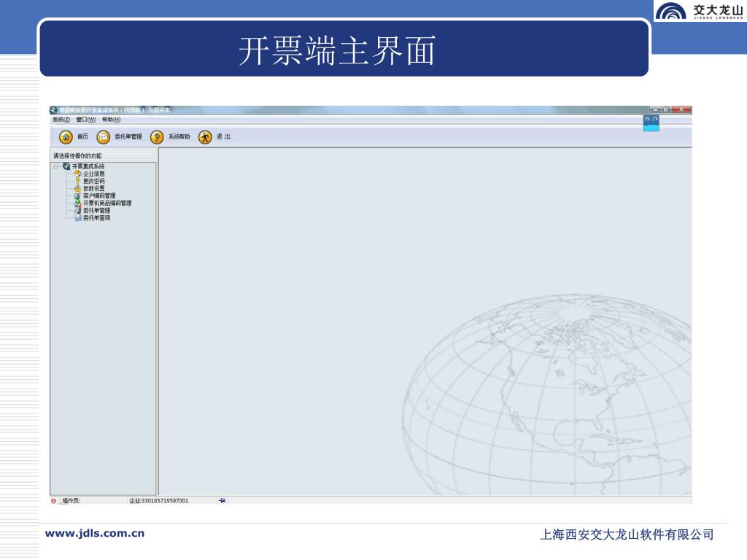Screen dimensions: 747x560
Task: Click the 交大龙山 logo
Action: (x=700, y=10)
